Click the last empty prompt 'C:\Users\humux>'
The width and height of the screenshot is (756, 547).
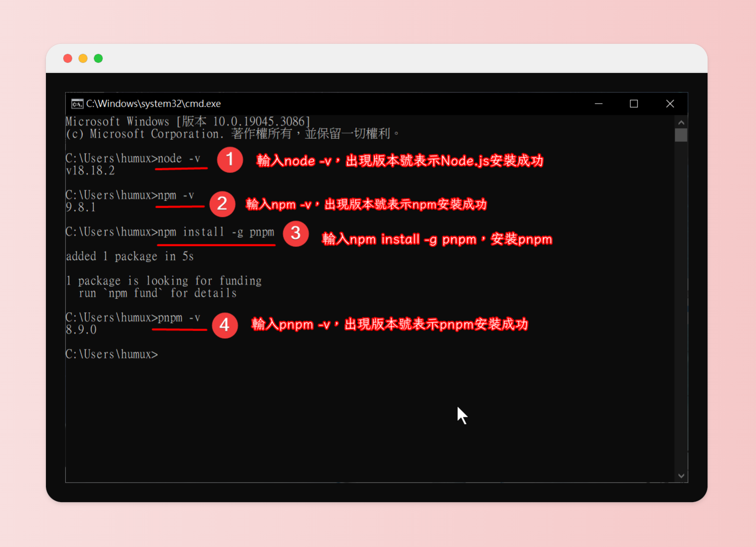(x=112, y=354)
